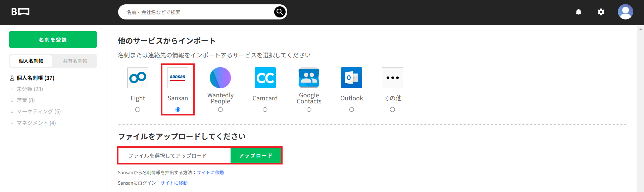Image resolution: width=644 pixels, height=192 pixels.
Task: Click the B logo in the header
Action: coord(20,12)
